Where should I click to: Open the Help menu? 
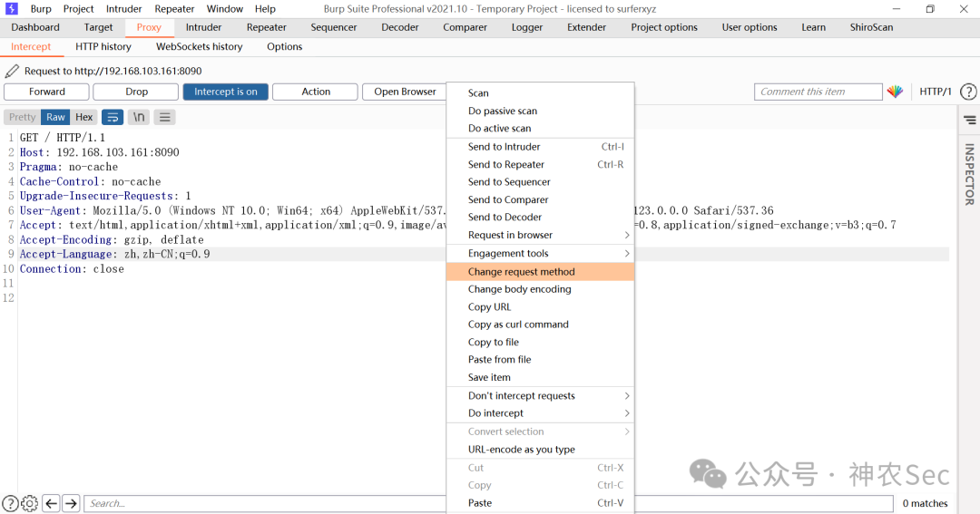pyautogui.click(x=265, y=9)
